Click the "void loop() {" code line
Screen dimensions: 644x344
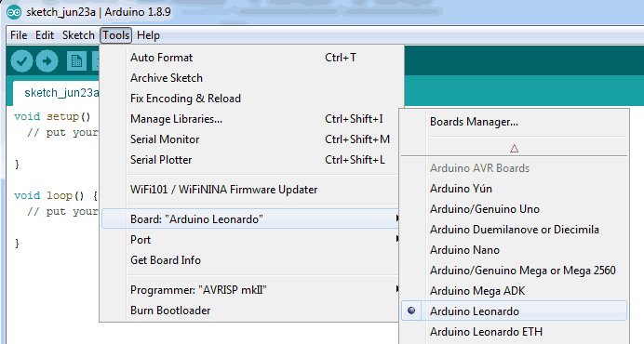click(x=56, y=195)
